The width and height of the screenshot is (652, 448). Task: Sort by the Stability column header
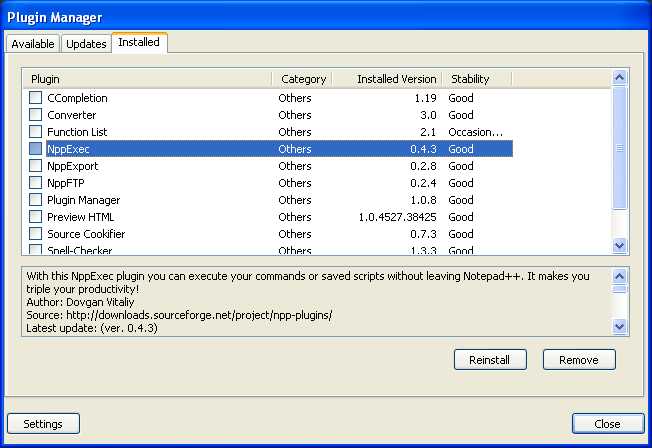coord(477,79)
